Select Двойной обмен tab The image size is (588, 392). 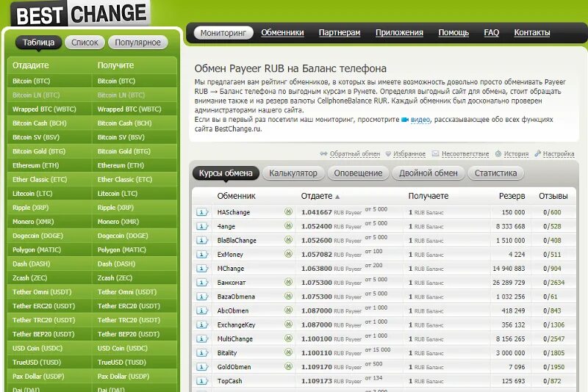point(429,173)
